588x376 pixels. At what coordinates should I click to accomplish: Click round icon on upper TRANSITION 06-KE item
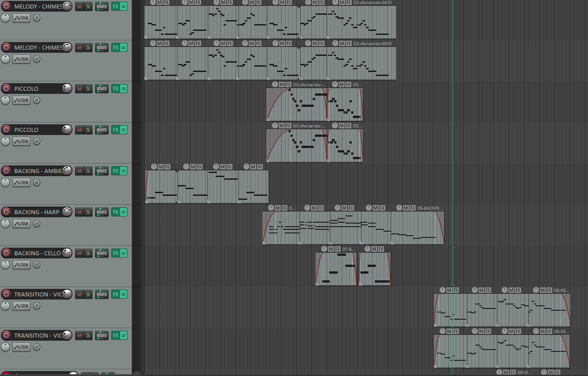coord(536,290)
